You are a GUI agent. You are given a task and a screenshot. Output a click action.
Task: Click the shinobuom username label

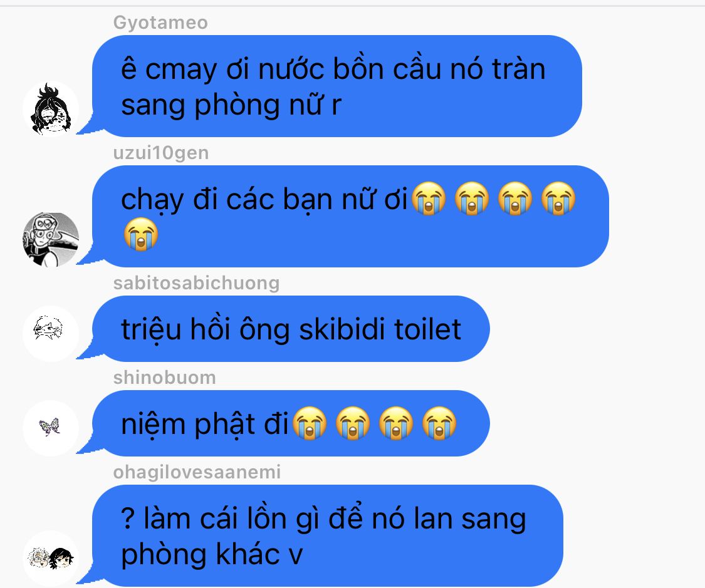(165, 378)
